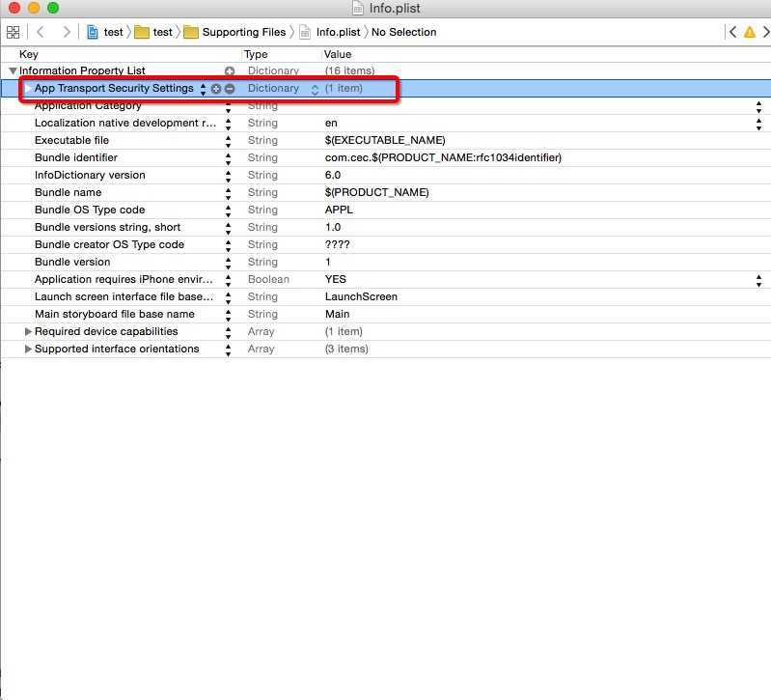The height and width of the screenshot is (700, 771).
Task: Open key stepper for Bundle OS Type code
Action: pyautogui.click(x=228, y=211)
